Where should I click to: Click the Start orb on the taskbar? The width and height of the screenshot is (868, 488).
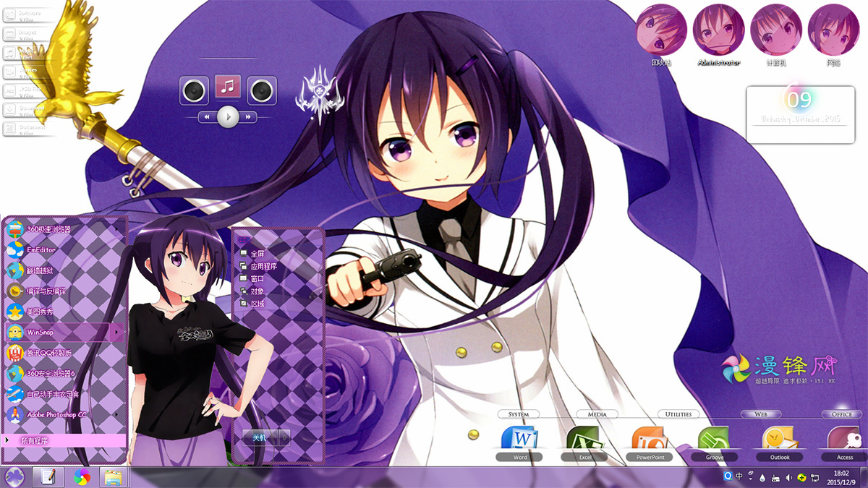click(x=15, y=477)
